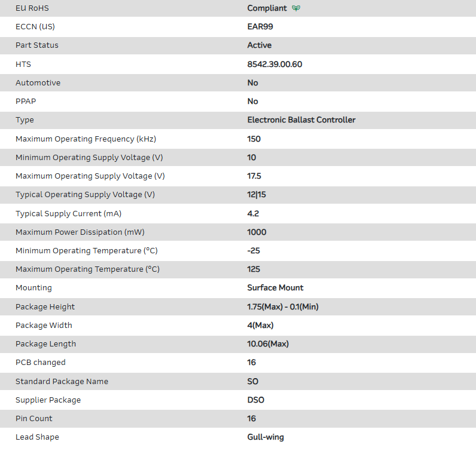Click the Automotive row label

38,83
